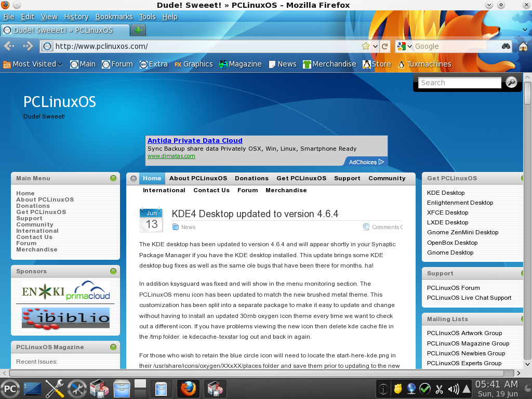Viewport: 532px width, 399px height.
Task: Open the Forum bookmark in bookmarks toolbar
Action: coord(117,64)
